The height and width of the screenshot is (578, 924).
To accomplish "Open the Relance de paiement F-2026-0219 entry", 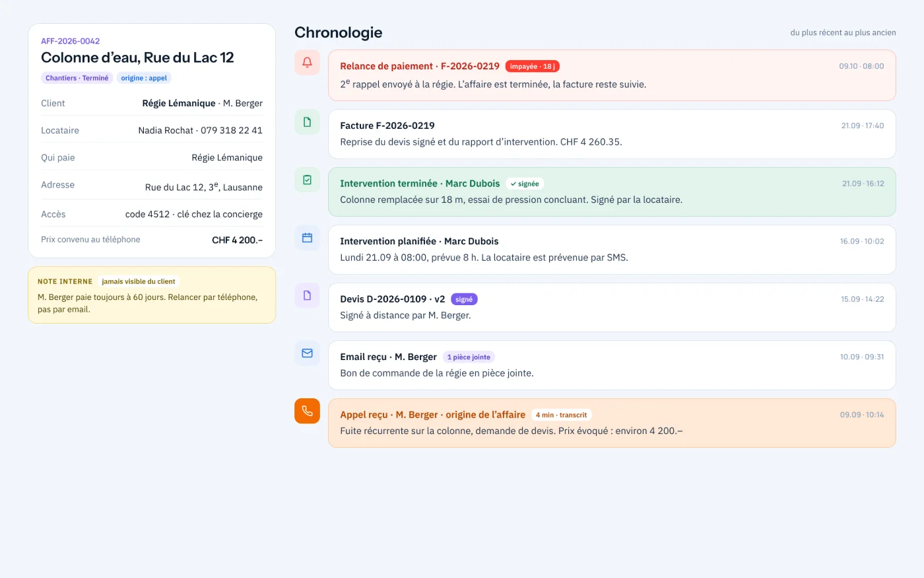I will [x=612, y=75].
